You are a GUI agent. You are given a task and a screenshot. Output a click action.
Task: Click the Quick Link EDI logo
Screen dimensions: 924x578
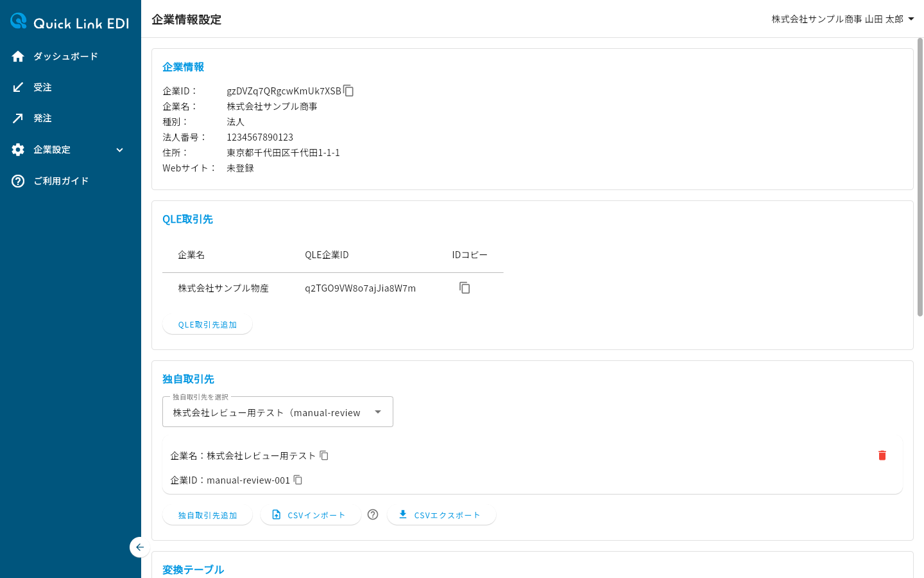tap(69, 22)
